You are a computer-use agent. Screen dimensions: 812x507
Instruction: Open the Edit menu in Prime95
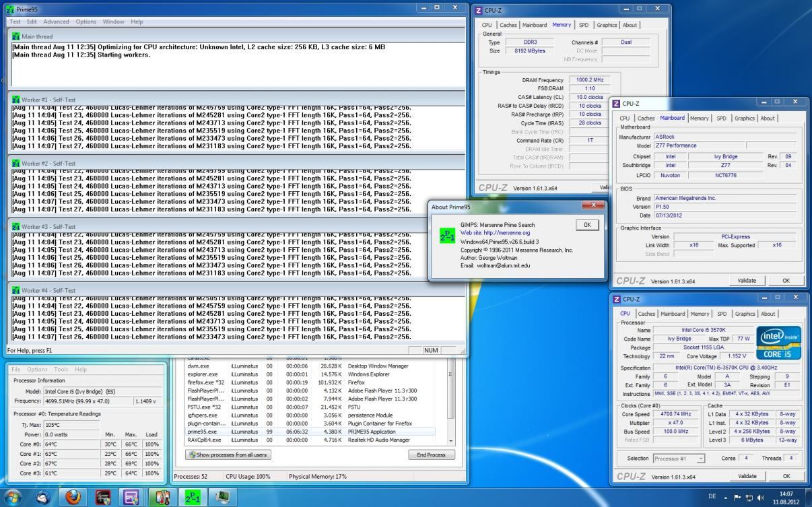[32, 22]
